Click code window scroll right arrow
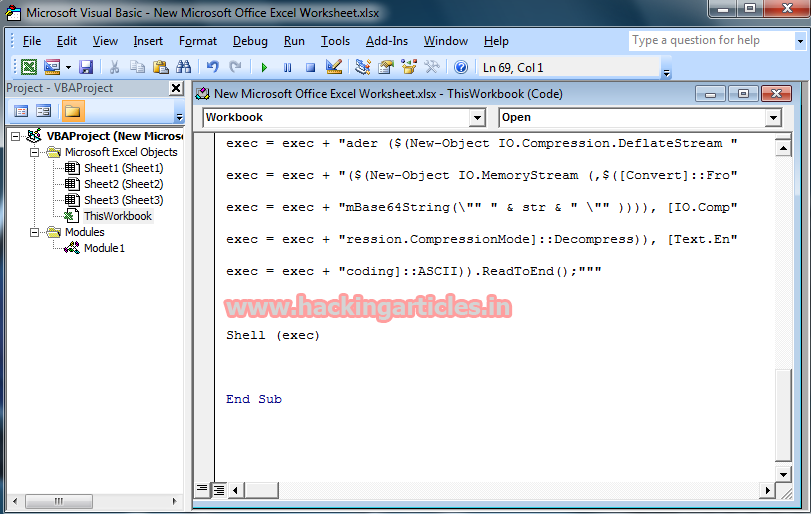The width and height of the screenshot is (811, 514). pos(768,490)
